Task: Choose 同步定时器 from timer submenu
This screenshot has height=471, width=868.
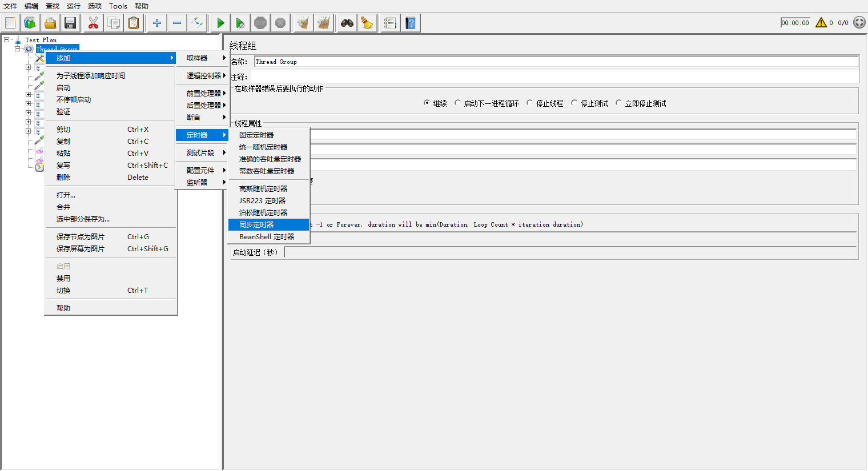Action: (268, 224)
